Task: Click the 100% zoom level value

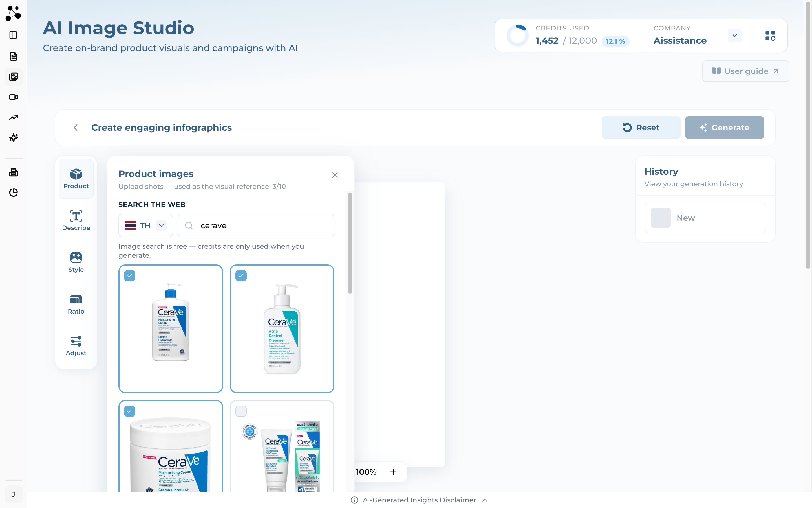Action: pyautogui.click(x=366, y=472)
